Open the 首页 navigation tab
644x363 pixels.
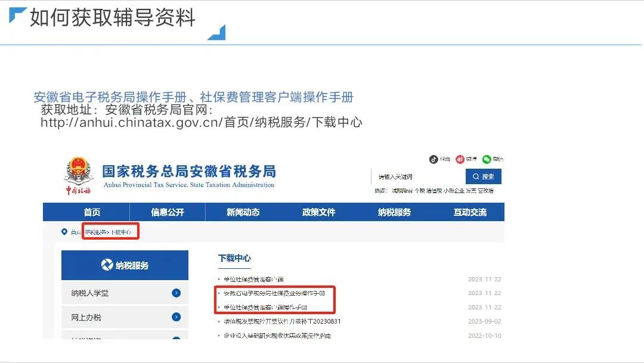[92, 212]
